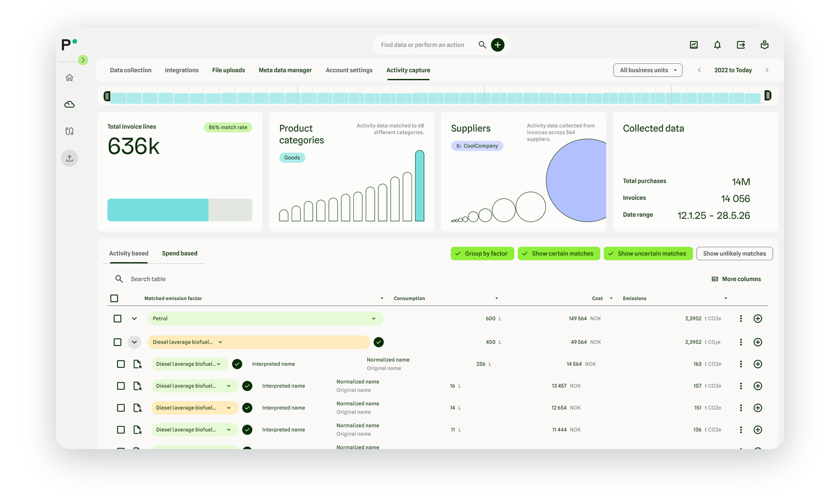Screen dimensions: 840x504
Task: Check the box on the 400 L Diesel group row
Action: tap(118, 342)
